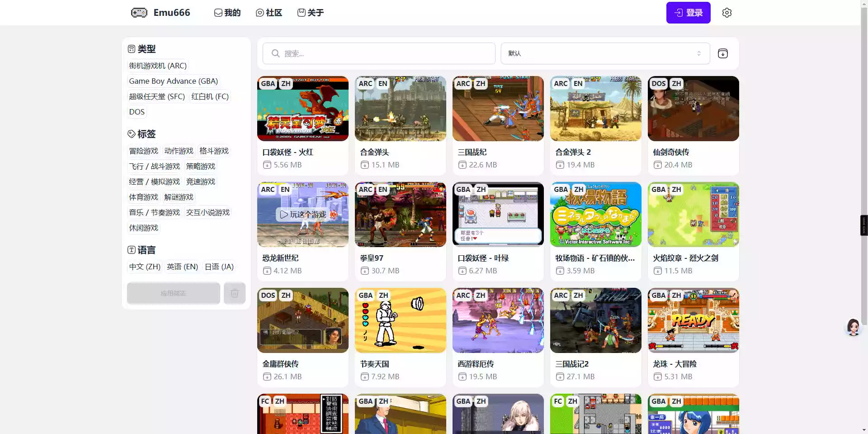Open the 西游释厄传 game title
This screenshot has width=868, height=434.
pyautogui.click(x=476, y=364)
